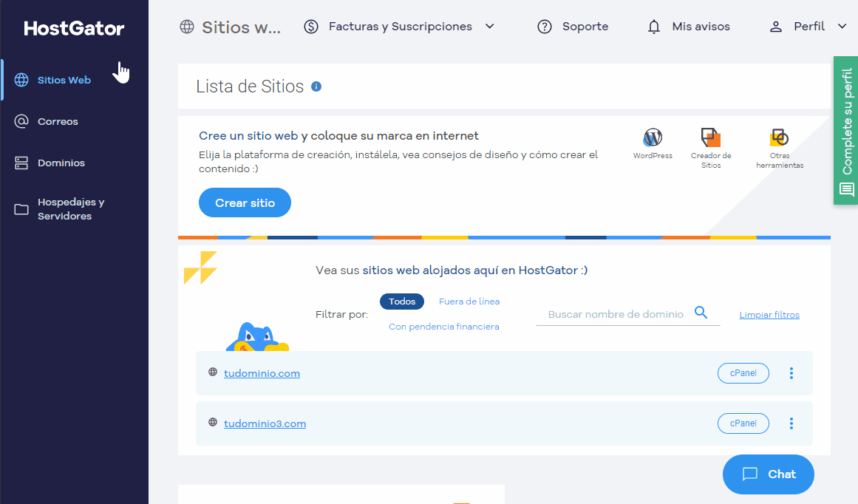Click the Soporte question mark icon

(x=545, y=26)
